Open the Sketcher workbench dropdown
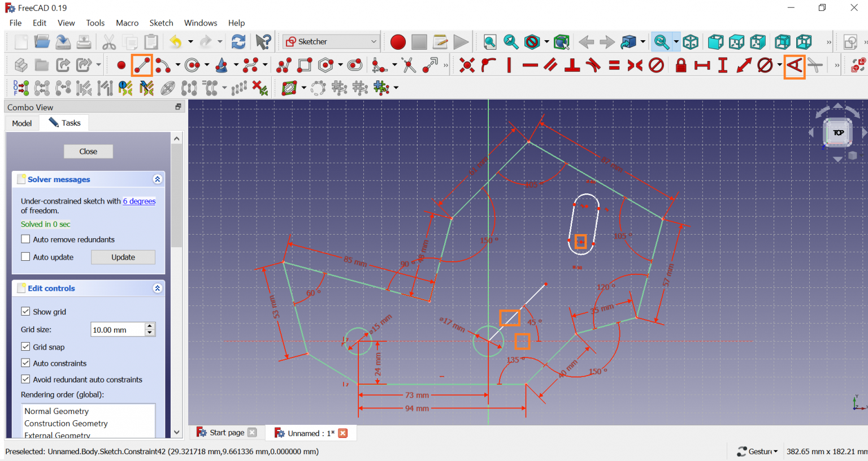The image size is (868, 461). pos(331,42)
